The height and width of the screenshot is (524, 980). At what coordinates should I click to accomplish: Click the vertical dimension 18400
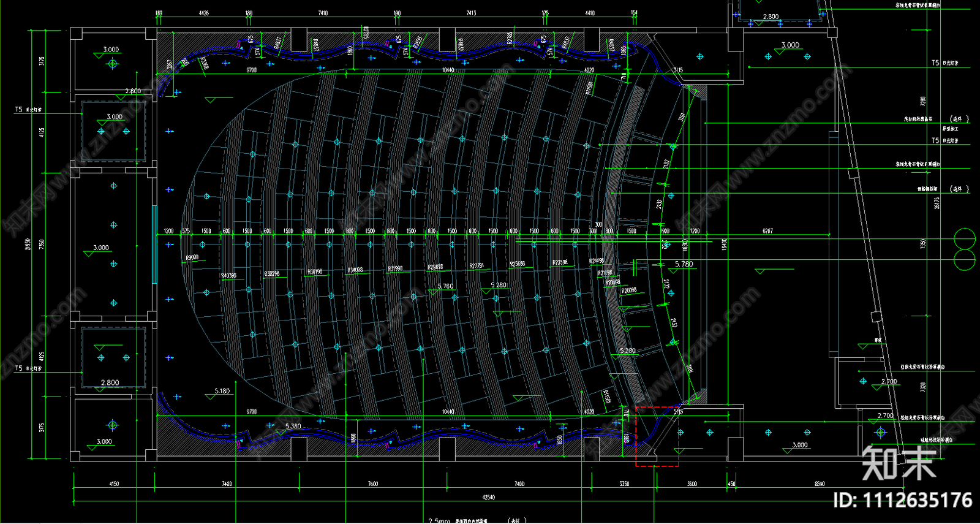click(x=724, y=244)
